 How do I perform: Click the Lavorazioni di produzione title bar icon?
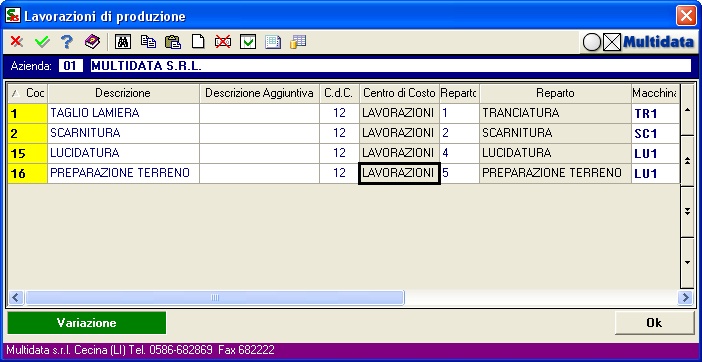pyautogui.click(x=13, y=15)
